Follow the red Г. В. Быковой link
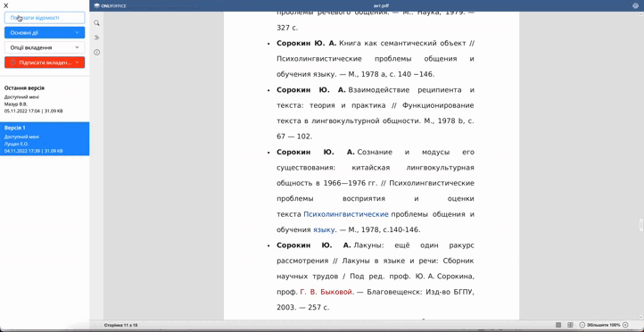Screen dimensions: 644x332 coord(327,292)
